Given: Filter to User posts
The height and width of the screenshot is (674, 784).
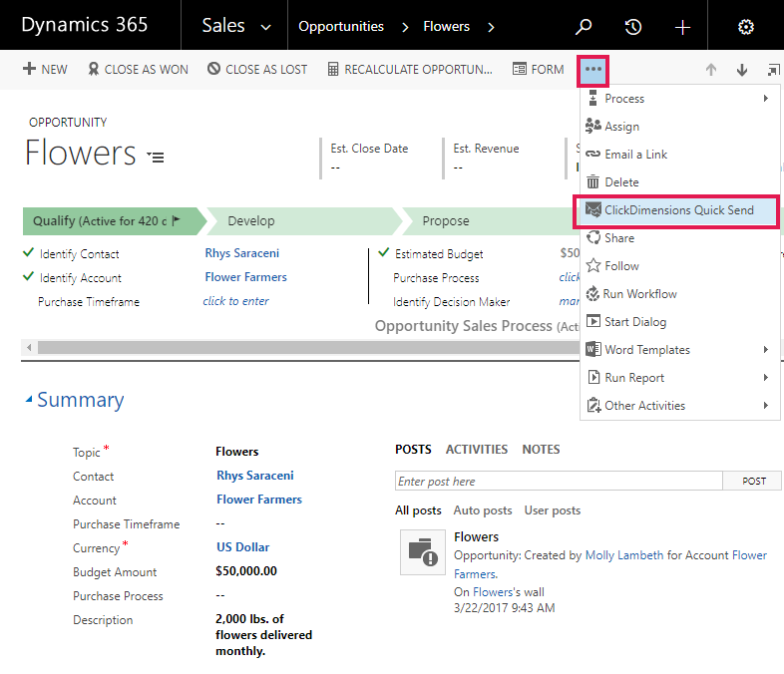Looking at the screenshot, I should click(552, 510).
